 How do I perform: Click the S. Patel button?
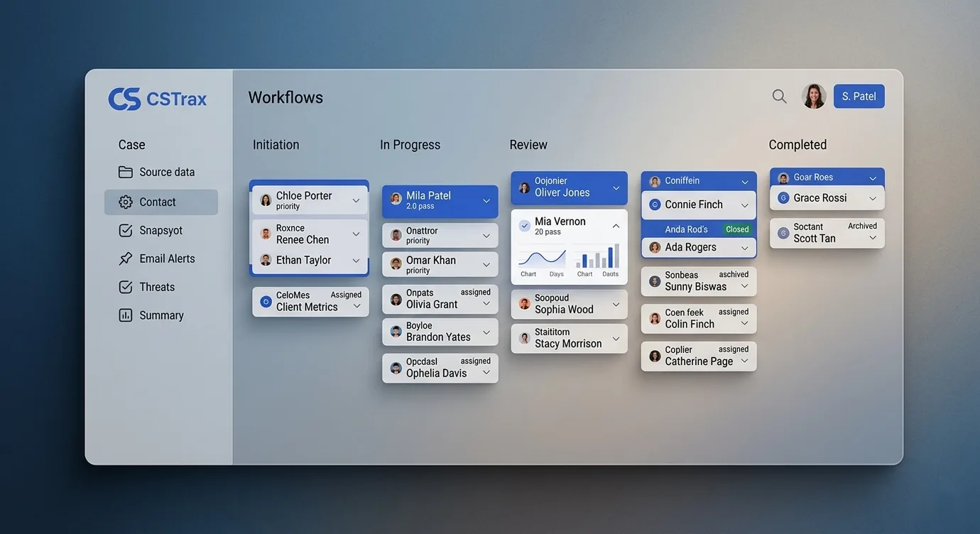pyautogui.click(x=859, y=97)
